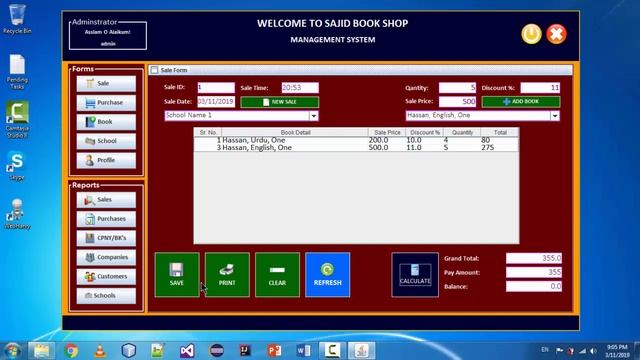Screen dimensions: 640x360
Task: Open the Windows Start menu
Action: pos(12,351)
